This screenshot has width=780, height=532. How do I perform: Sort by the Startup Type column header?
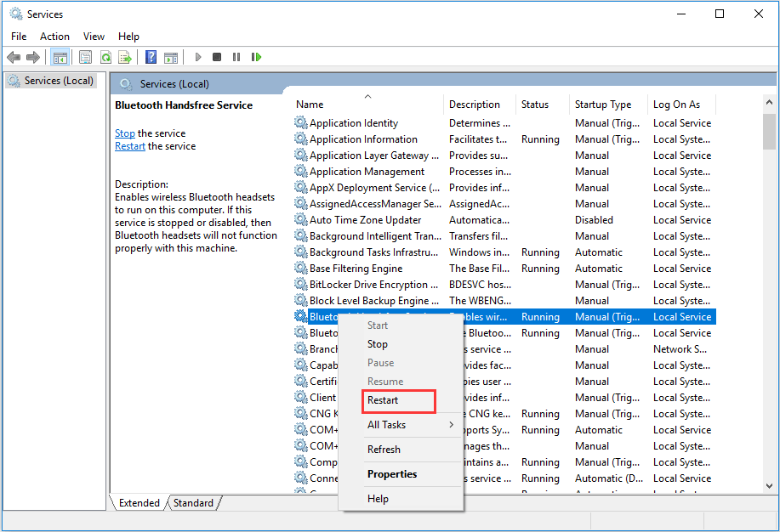point(603,105)
